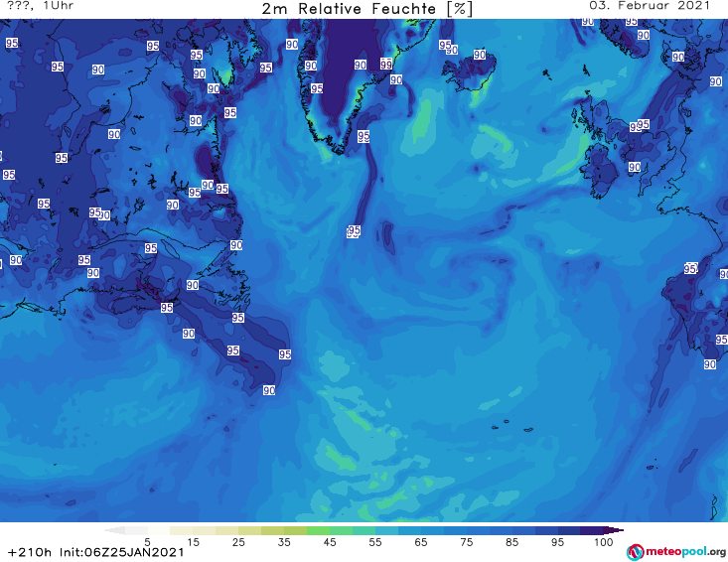Click the '75' value on the color scale
This screenshot has height=562, width=728.
click(x=466, y=542)
